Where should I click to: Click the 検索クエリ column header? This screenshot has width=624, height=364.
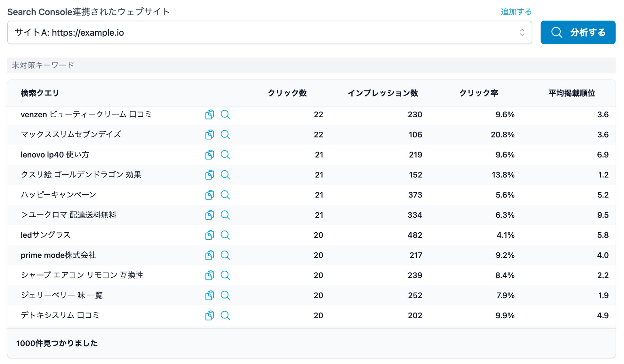(40, 93)
